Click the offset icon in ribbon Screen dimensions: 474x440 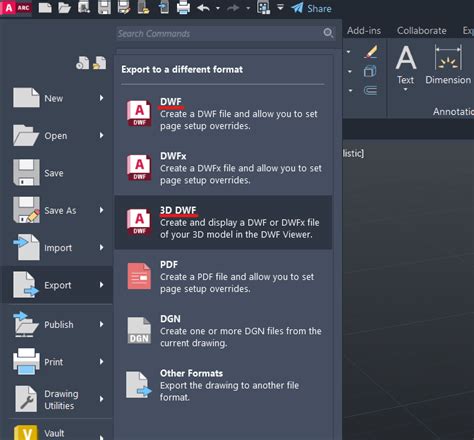pyautogui.click(x=370, y=90)
